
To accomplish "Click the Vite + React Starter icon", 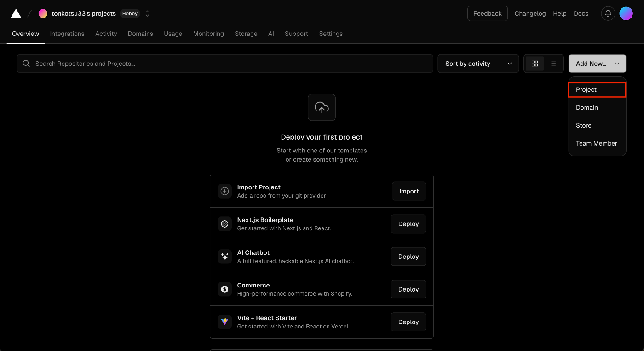I will (224, 322).
